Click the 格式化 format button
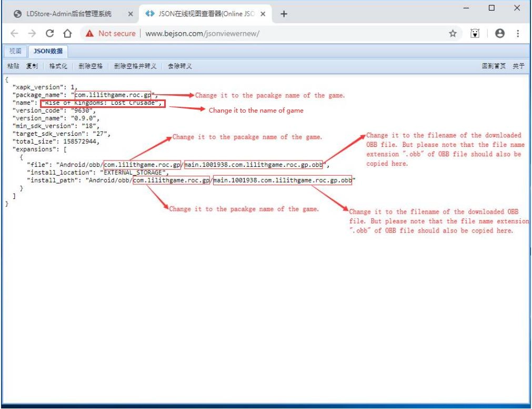This screenshot has height=409, width=532. pos(58,66)
